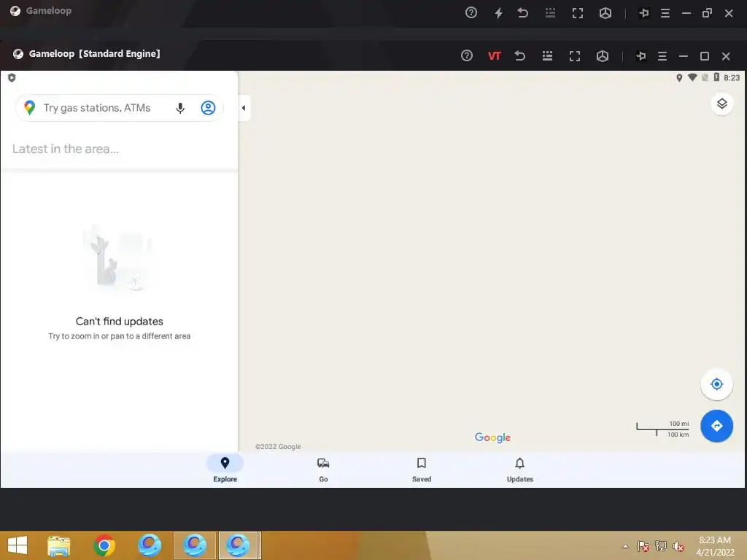
Task: Open key mapping icon in Standard Engine toolbar
Action: (x=547, y=55)
